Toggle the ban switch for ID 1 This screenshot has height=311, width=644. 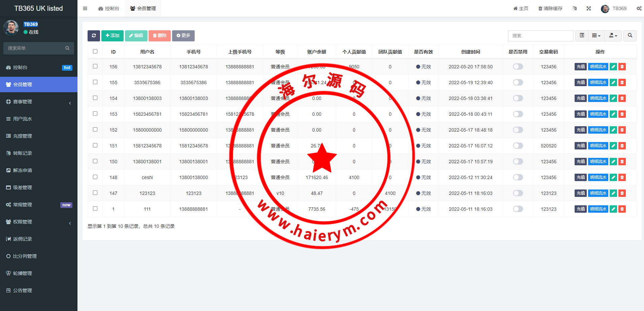[518, 209]
